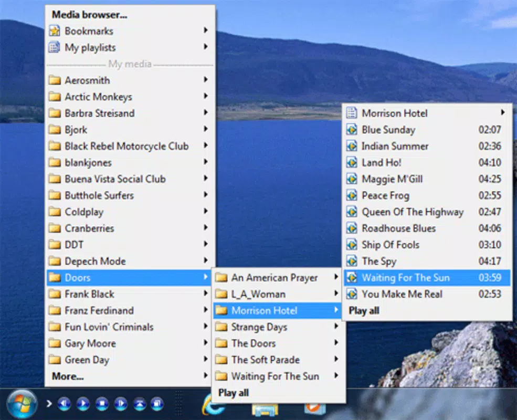Click the previous track button in taskbar player
This screenshot has height=420, width=517.
pos(64,404)
